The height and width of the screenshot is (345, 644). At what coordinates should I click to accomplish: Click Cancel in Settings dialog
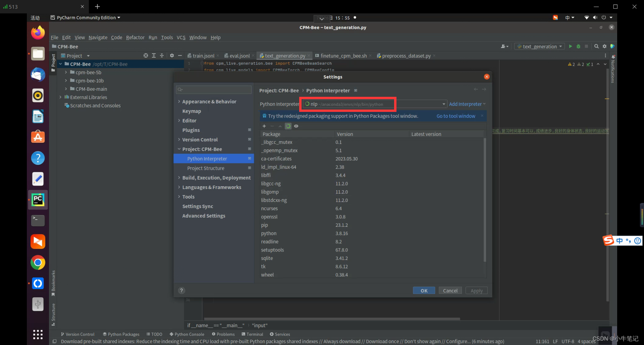pyautogui.click(x=450, y=291)
